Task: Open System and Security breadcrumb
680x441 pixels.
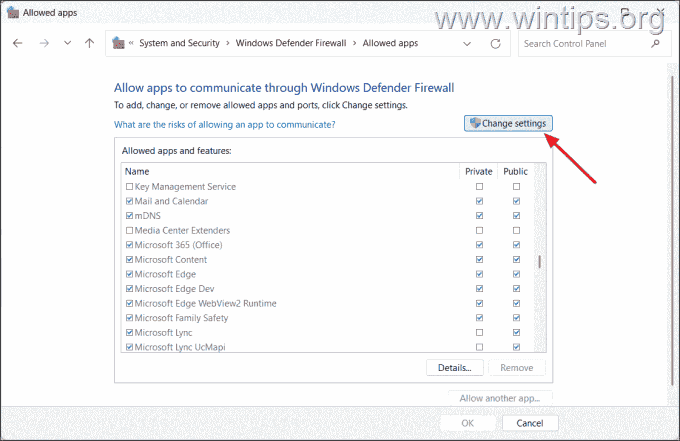Action: 179,43
